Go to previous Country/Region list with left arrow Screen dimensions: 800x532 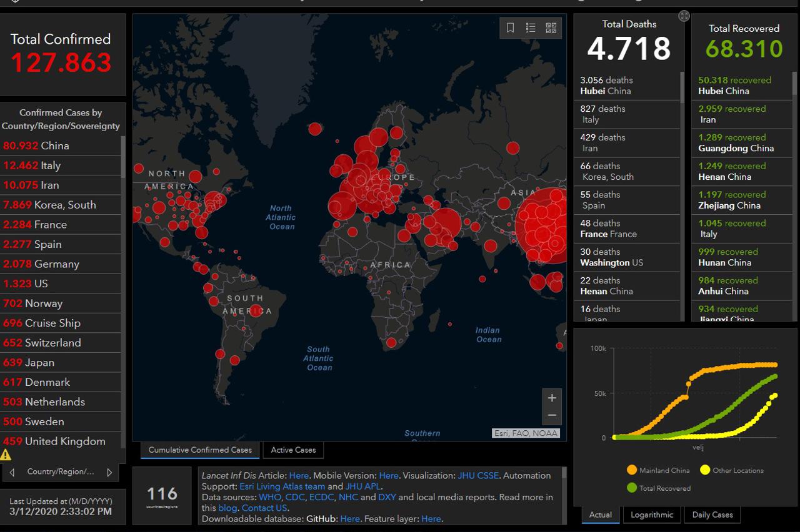(12, 472)
